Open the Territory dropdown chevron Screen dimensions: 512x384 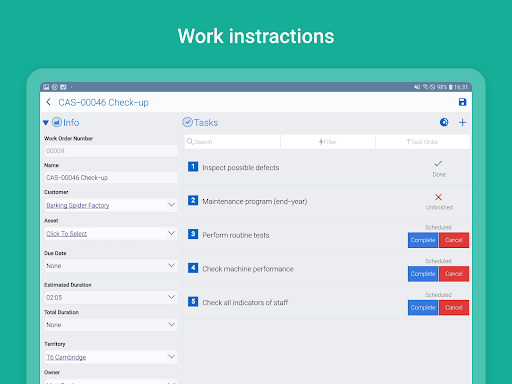171,356
